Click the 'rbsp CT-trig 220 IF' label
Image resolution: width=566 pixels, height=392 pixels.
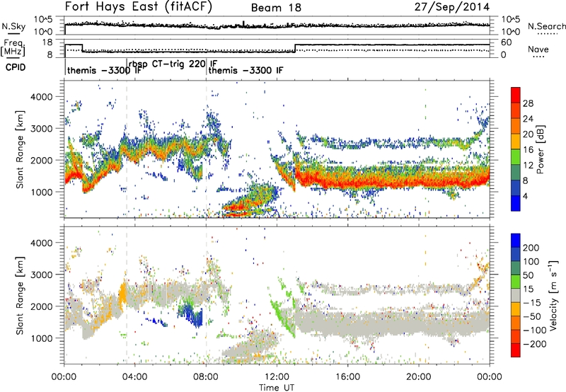coord(173,64)
